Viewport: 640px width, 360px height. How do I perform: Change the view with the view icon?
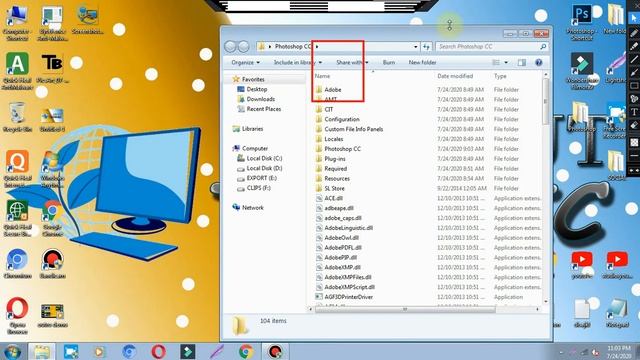[x=496, y=62]
